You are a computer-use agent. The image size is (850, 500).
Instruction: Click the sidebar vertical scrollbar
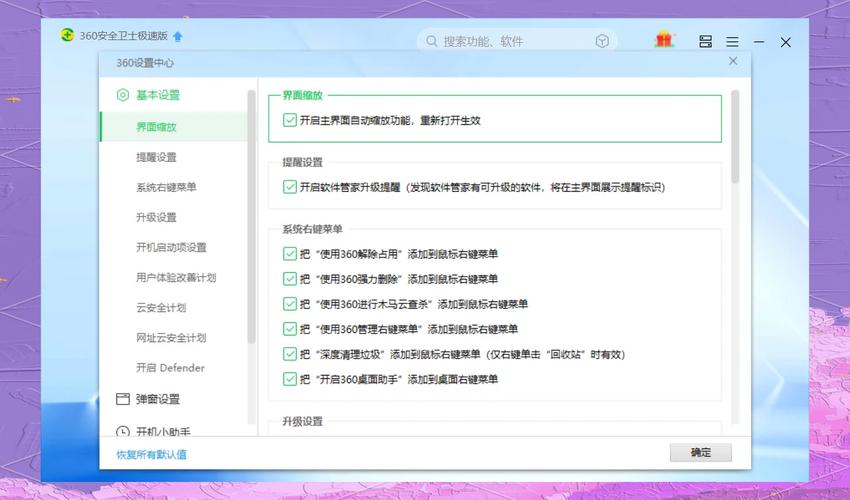pyautogui.click(x=251, y=217)
